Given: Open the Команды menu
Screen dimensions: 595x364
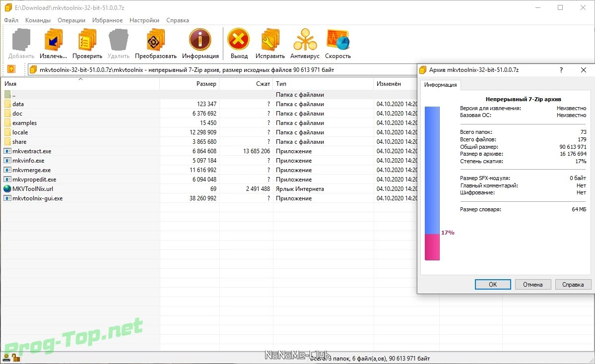Looking at the screenshot, I should [x=38, y=20].
